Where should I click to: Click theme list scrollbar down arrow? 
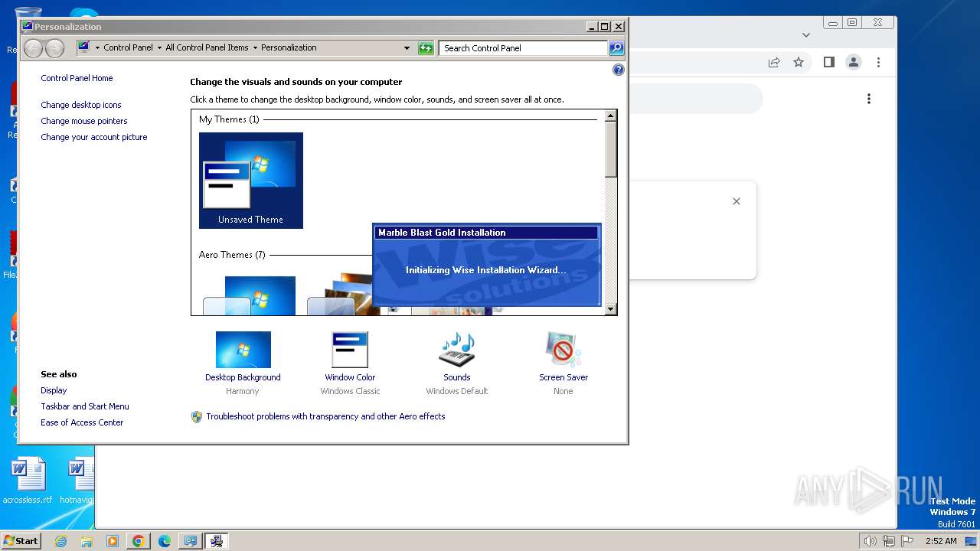(610, 309)
